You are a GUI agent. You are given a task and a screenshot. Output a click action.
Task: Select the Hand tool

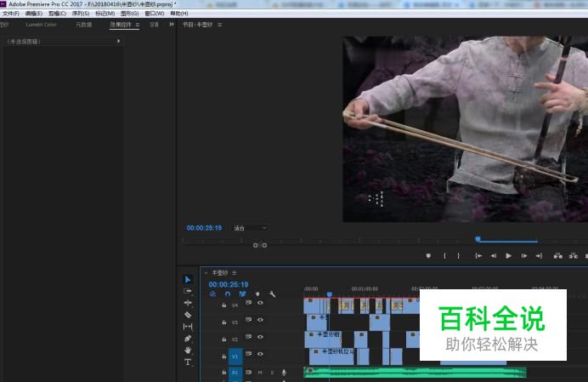pyautogui.click(x=188, y=350)
